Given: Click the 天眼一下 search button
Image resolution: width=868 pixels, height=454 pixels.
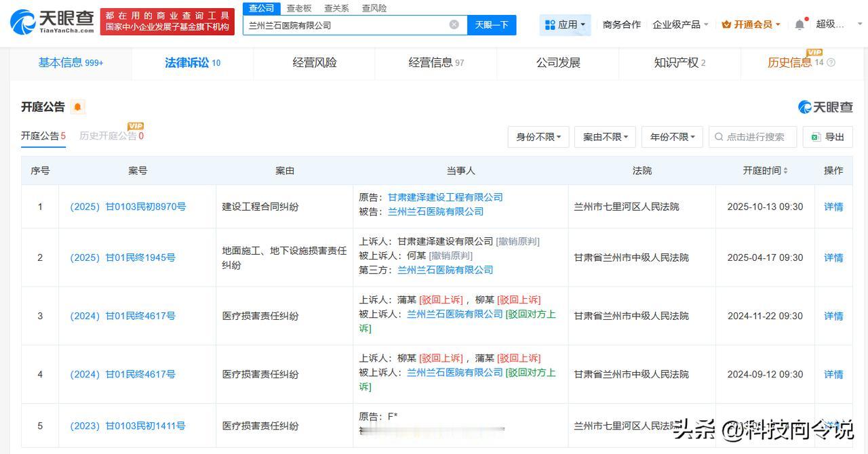Looking at the screenshot, I should (492, 25).
